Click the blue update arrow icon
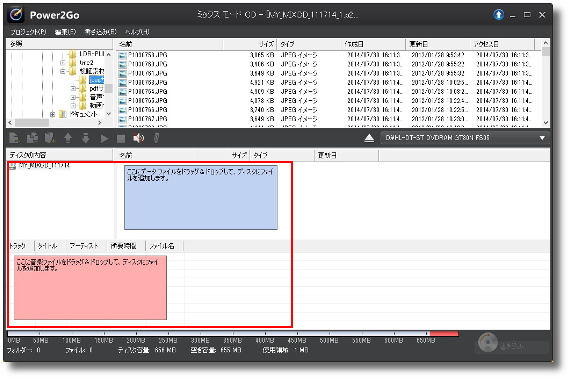This screenshot has height=379, width=570. [499, 15]
